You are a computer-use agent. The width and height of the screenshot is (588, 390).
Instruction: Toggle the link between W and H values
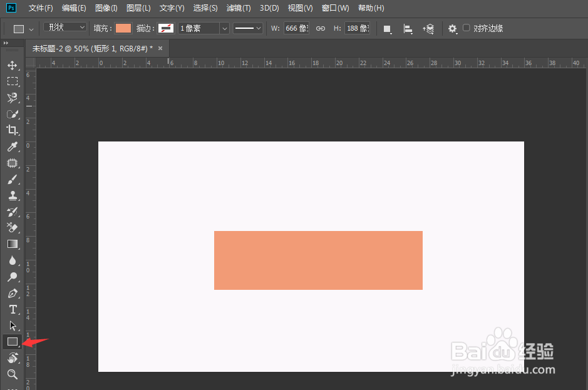click(x=319, y=28)
